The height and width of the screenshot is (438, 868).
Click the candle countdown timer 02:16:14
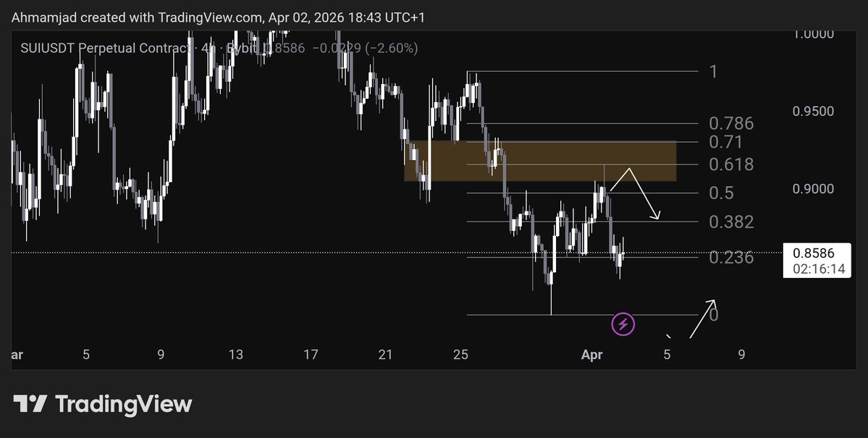[x=818, y=269]
